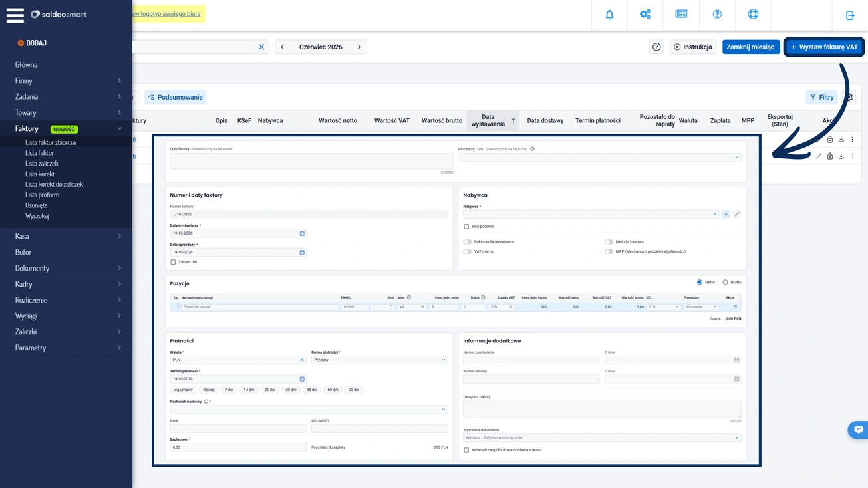Click the help circle icon left of Instrukcja
The width and height of the screenshot is (868, 488).
coord(656,47)
